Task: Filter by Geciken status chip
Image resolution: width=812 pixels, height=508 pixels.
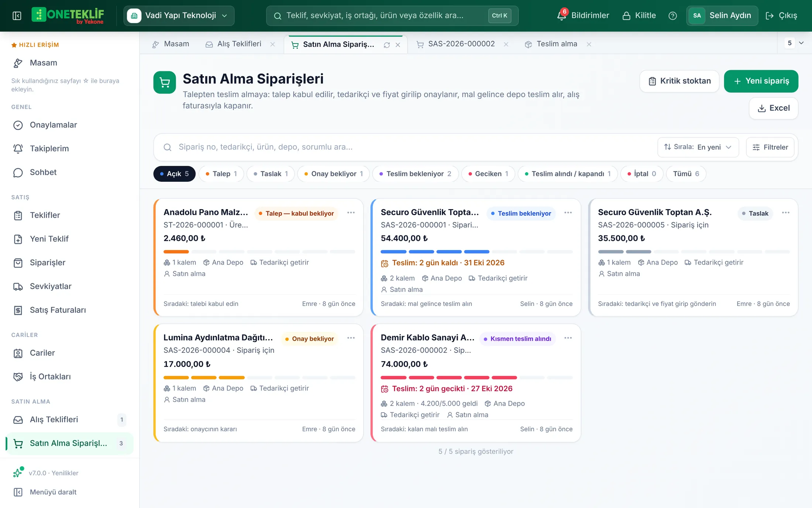Action: tap(488, 174)
